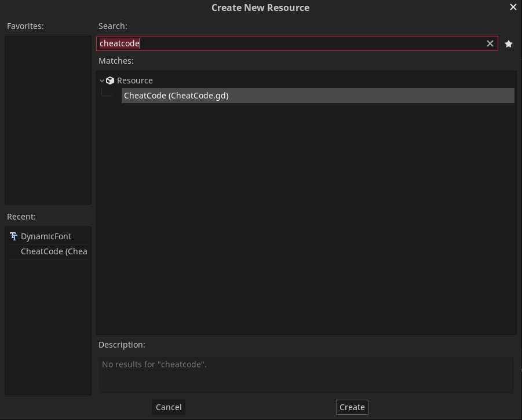Click the Cancel button
Image resolution: width=522 pixels, height=420 pixels.
coord(169,407)
